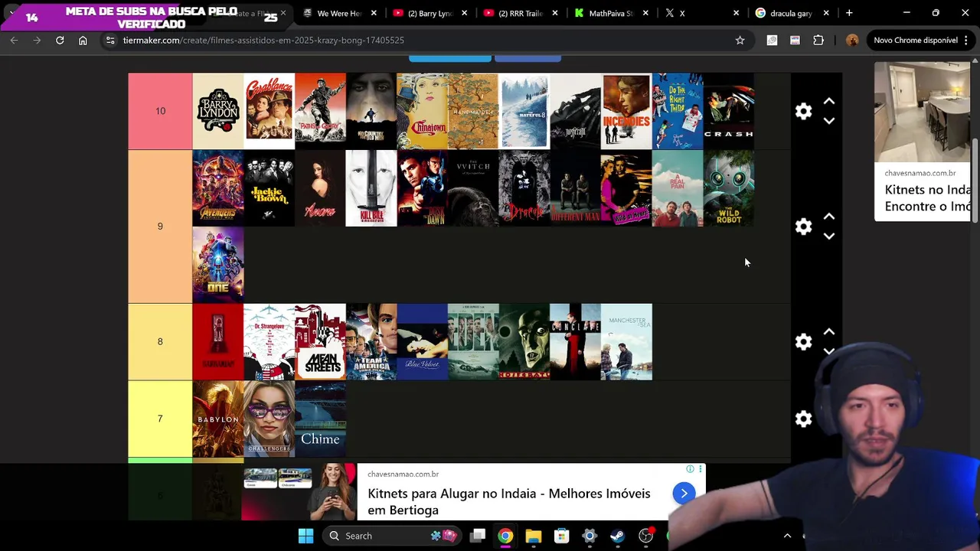This screenshot has height=551, width=980.
Task: Select The Handmaiden poster
Action: 473,111
